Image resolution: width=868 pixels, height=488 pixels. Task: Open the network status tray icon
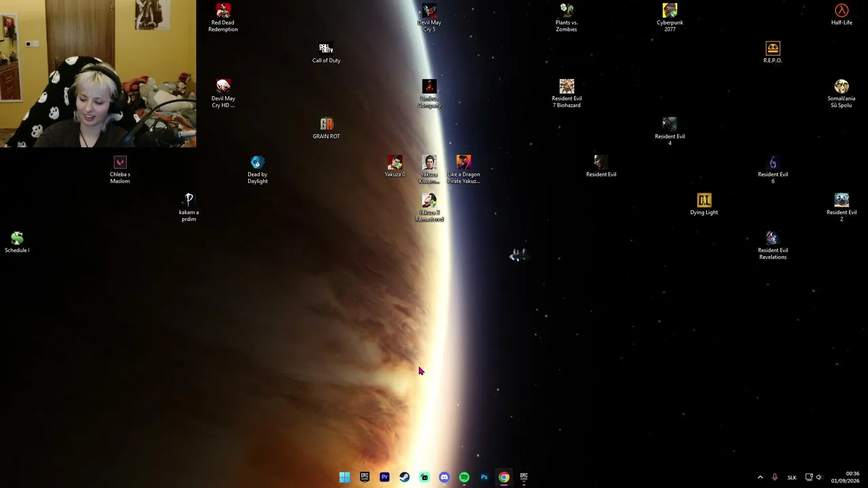[809, 477]
